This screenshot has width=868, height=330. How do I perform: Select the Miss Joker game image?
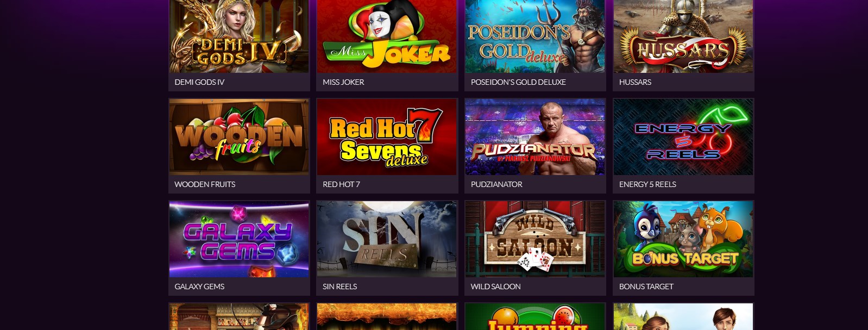[x=387, y=36]
